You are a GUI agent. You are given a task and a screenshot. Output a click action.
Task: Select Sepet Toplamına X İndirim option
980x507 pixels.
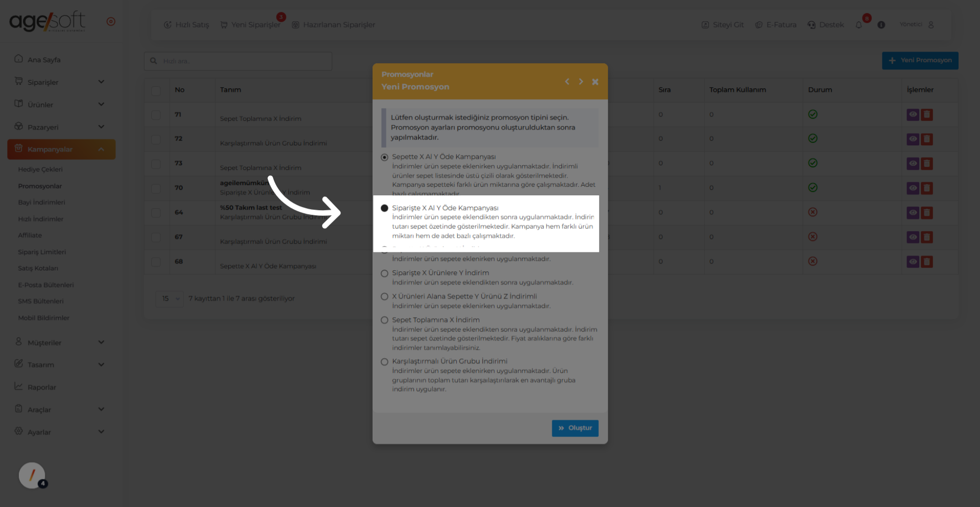pos(384,320)
